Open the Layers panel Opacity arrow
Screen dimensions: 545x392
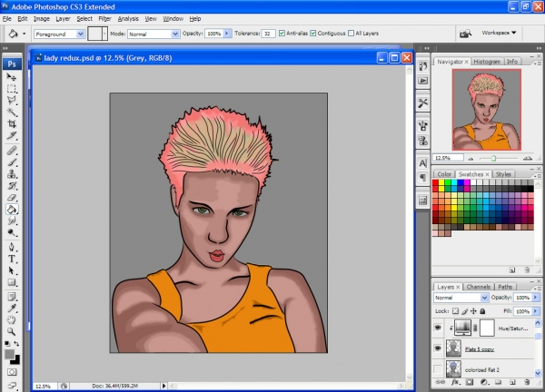536,298
